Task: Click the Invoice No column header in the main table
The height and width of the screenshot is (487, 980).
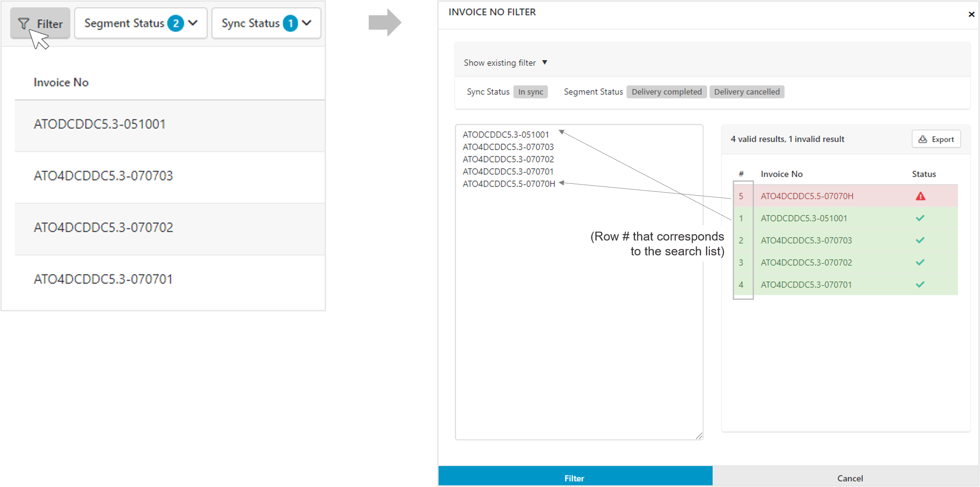Action: [61, 82]
